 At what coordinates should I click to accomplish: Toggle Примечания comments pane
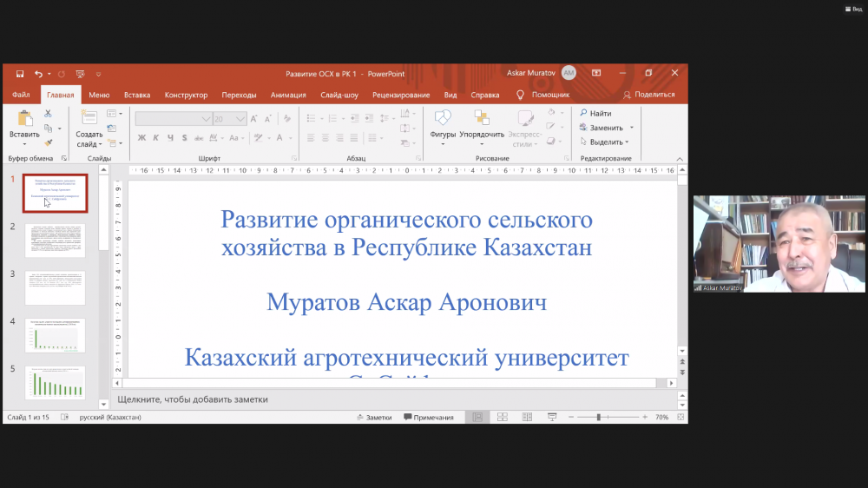point(428,418)
